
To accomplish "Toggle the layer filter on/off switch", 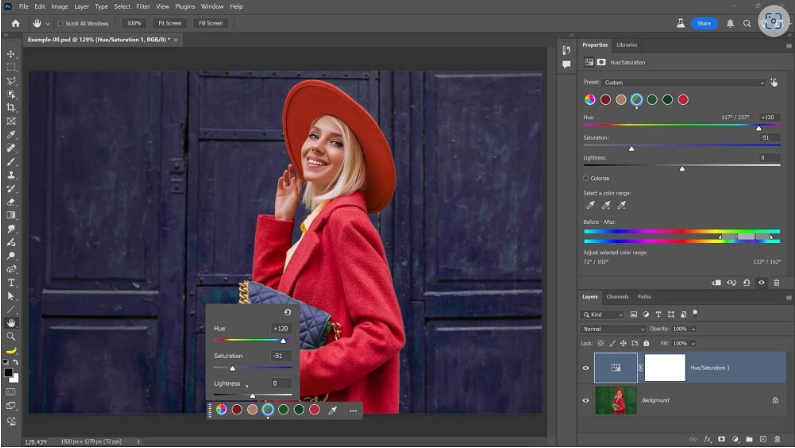I will 695,313.
